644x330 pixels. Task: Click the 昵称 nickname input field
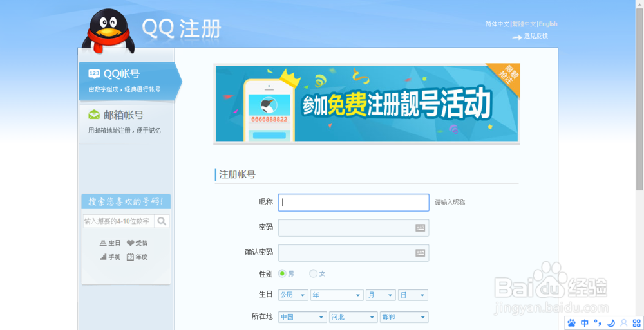(354, 203)
